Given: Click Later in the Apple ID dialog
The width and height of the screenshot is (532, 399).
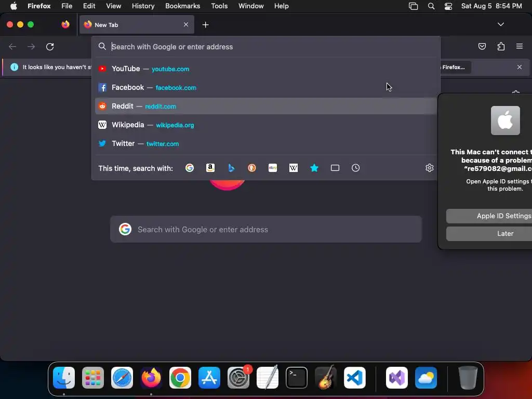Looking at the screenshot, I should [489, 233].
